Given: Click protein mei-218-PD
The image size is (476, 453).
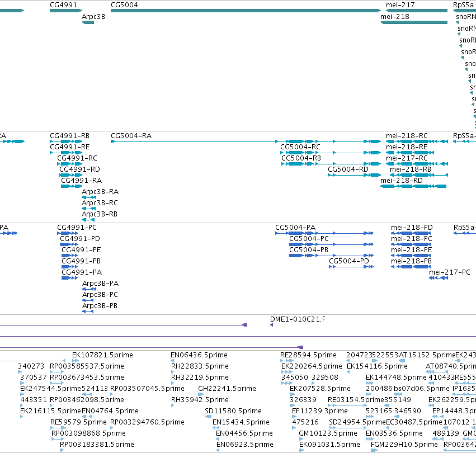Looking at the screenshot, I should pyautogui.click(x=412, y=228).
